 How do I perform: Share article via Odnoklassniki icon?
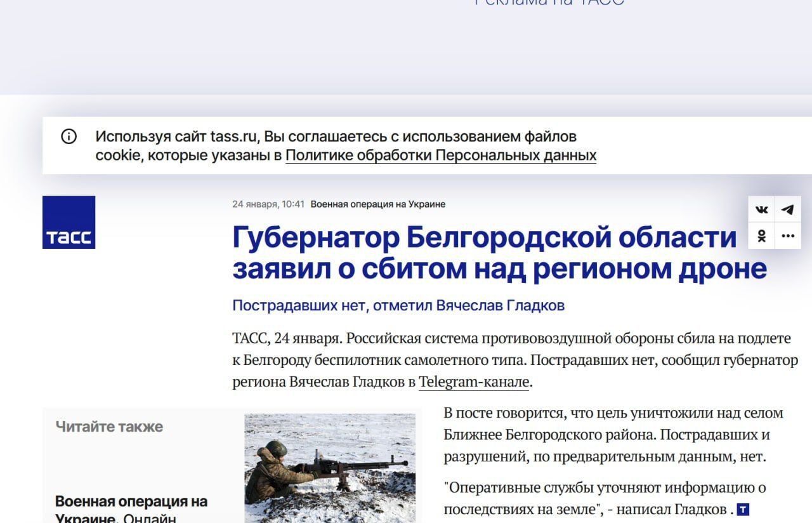coord(762,236)
